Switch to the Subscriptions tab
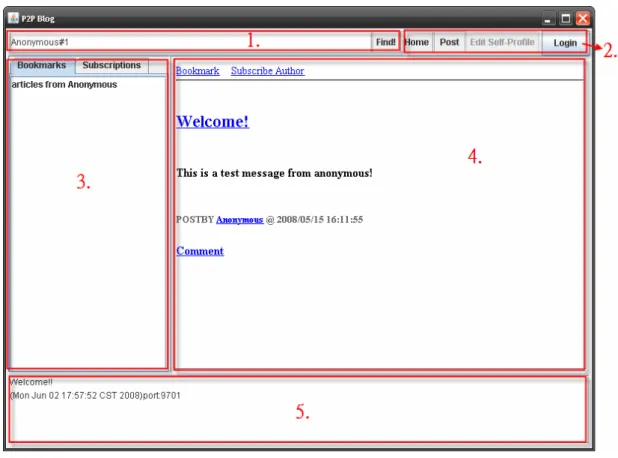Screen dimensions: 618x458 [x=112, y=65]
